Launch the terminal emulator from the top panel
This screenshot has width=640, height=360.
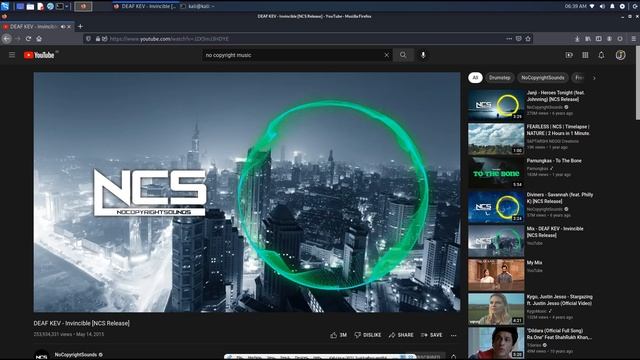pos(60,7)
